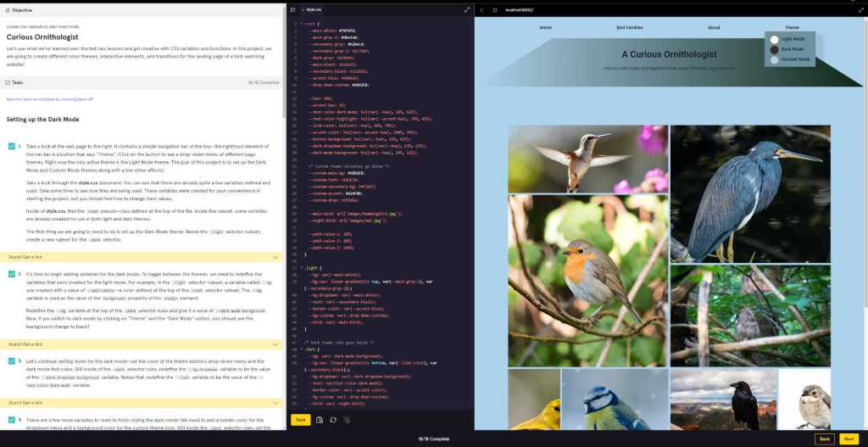Go to the Next lesson
The width and height of the screenshot is (868, 447).
(848, 439)
